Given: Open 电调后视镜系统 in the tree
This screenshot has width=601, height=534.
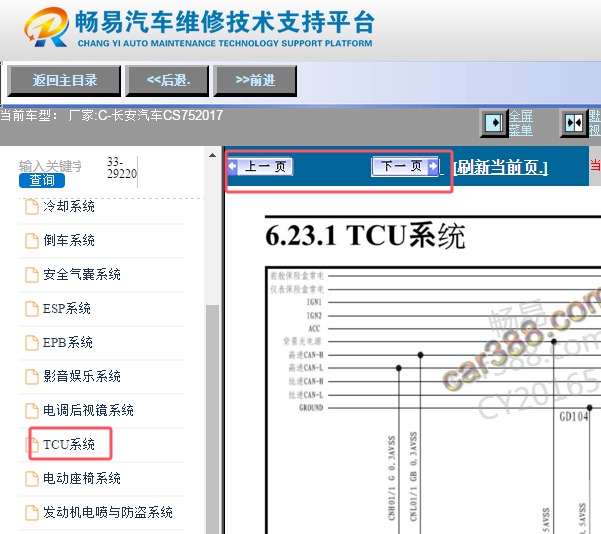Looking at the screenshot, I should (x=88, y=411).
